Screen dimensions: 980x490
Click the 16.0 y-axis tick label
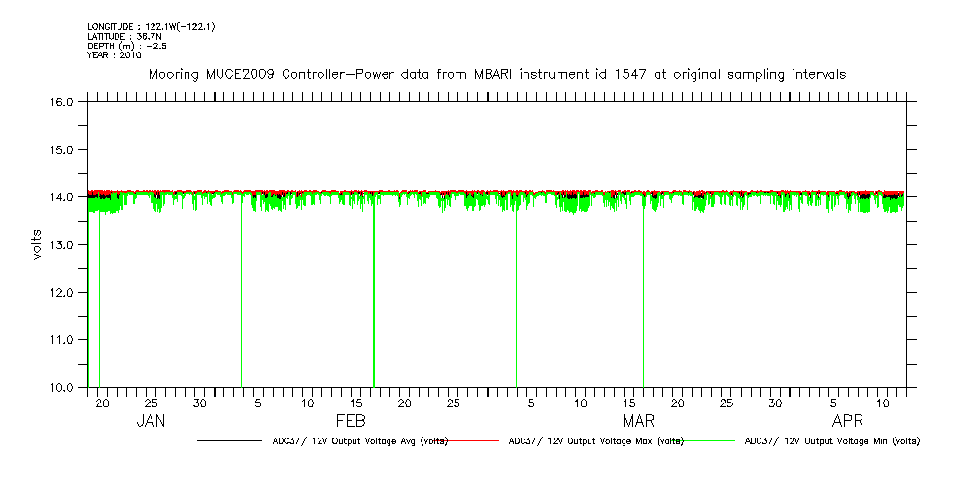tap(63, 102)
